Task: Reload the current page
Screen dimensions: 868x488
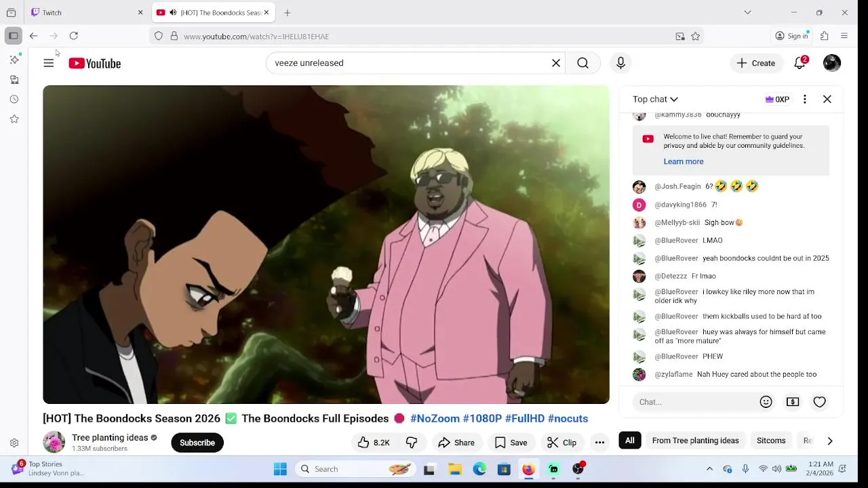Action: pyautogui.click(x=74, y=36)
